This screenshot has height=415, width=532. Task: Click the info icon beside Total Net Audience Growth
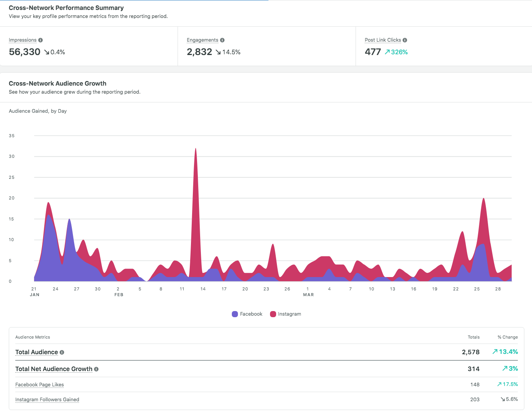point(96,369)
